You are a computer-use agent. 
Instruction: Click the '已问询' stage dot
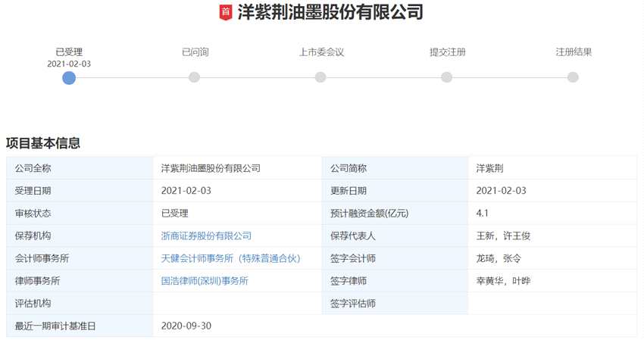click(x=194, y=77)
